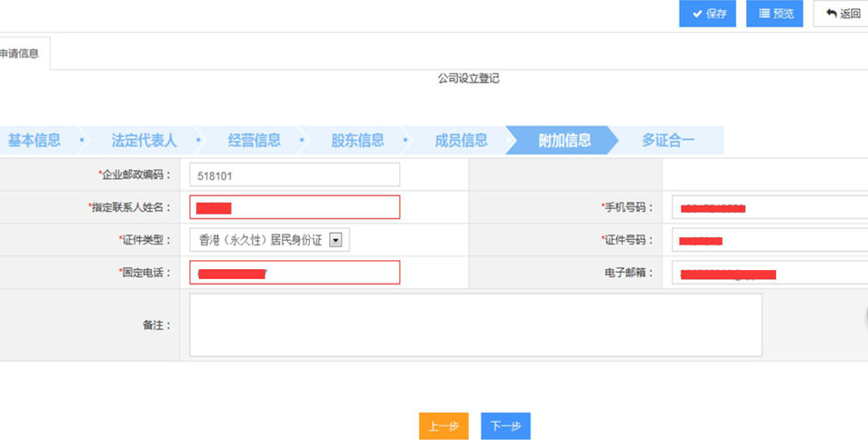Viewport: 868px width, 440px height.
Task: Go to the 基本信息 step
Action: (35, 140)
